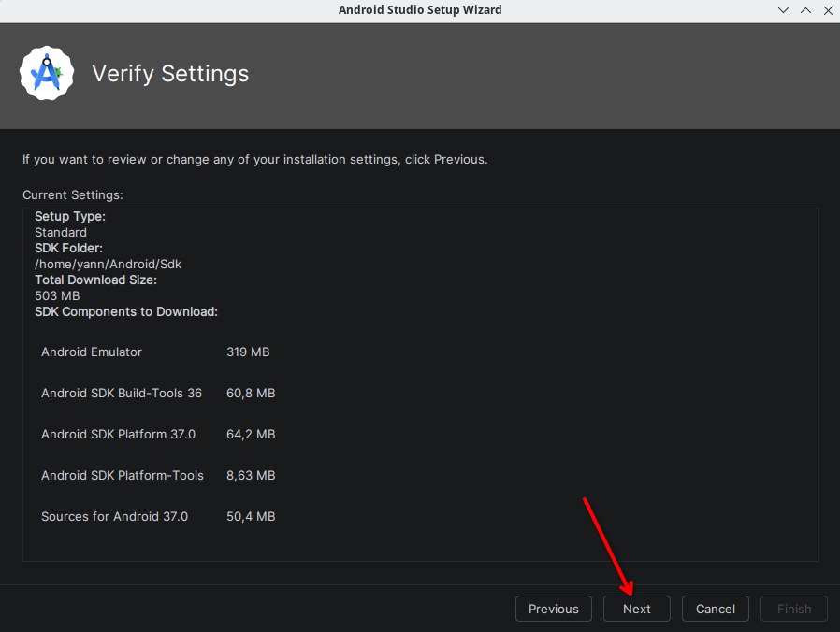Click the 503 MB total download size
The image size is (840, 632).
pyautogui.click(x=57, y=295)
